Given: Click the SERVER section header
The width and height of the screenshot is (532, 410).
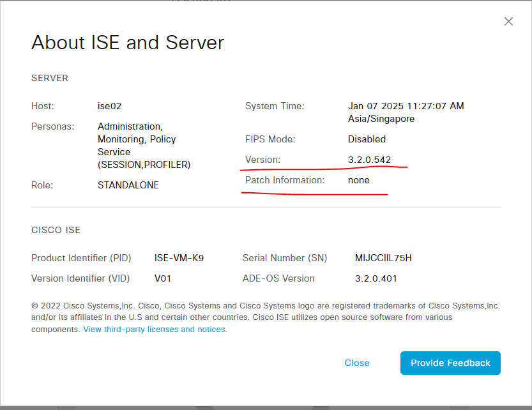Looking at the screenshot, I should [50, 78].
